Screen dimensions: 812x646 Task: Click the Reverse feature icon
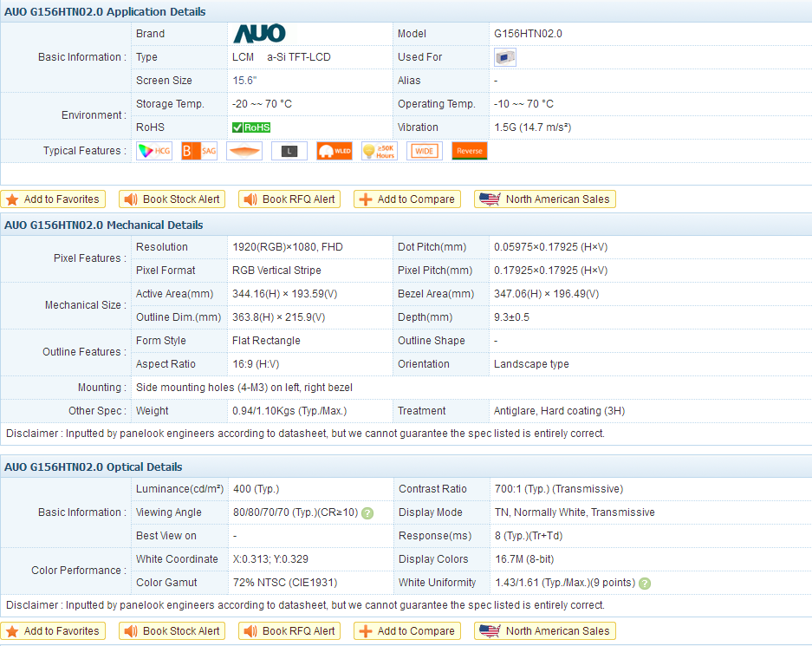[x=470, y=151]
